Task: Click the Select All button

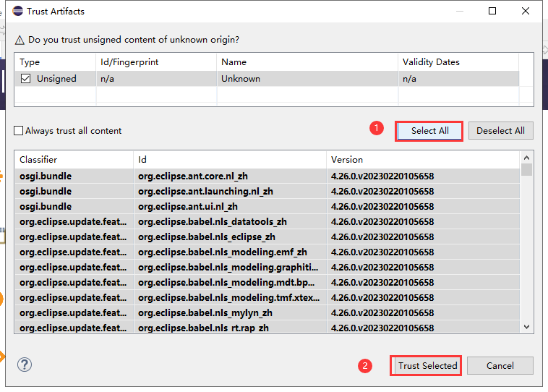Action: [x=429, y=131]
